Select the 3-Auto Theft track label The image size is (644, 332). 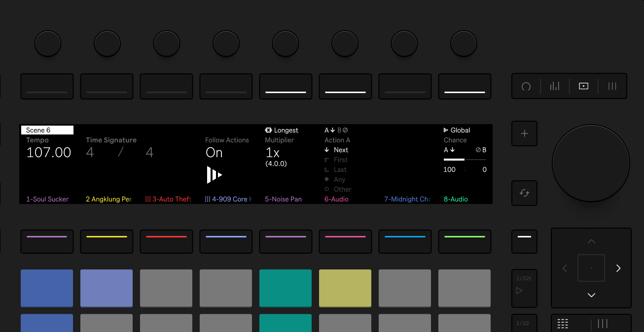click(168, 199)
